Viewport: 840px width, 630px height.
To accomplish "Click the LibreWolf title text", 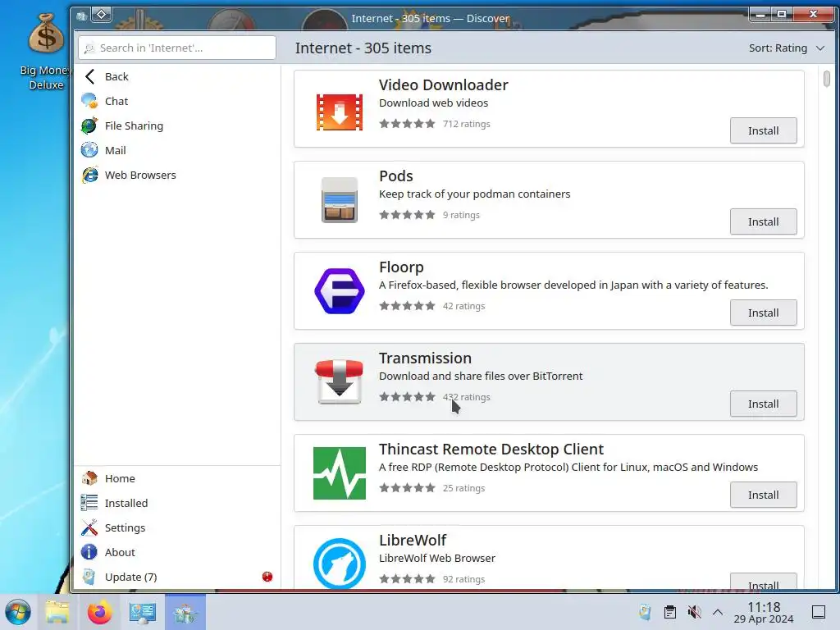I will [x=413, y=540].
